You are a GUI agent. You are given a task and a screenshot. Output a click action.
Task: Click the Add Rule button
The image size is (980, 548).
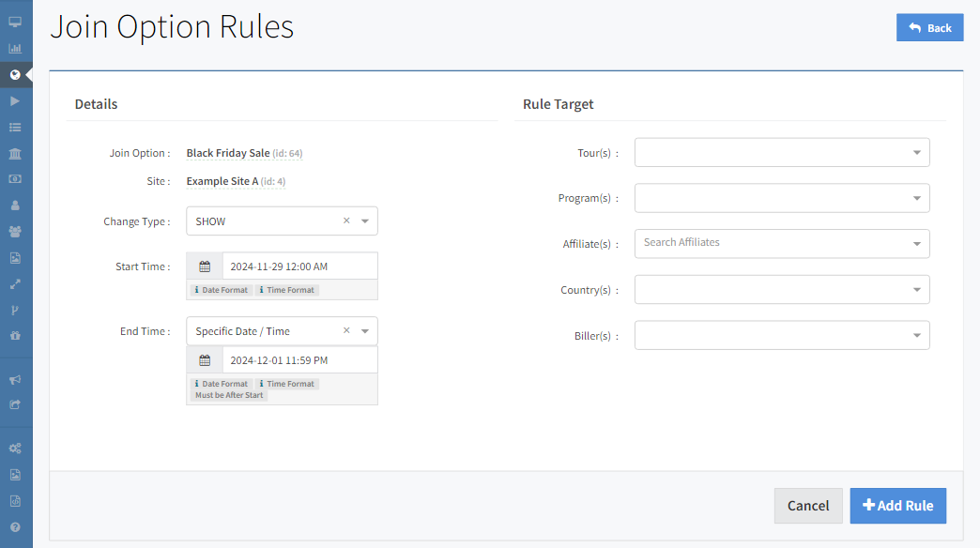coord(897,506)
